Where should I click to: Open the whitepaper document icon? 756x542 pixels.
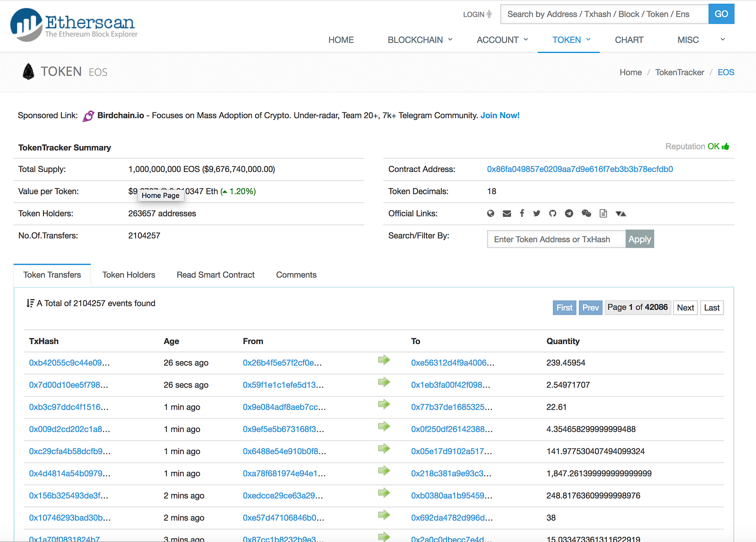tap(603, 214)
